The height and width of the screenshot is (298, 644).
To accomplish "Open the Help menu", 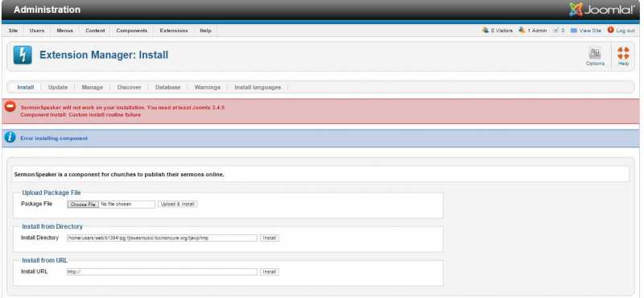I will tap(205, 31).
